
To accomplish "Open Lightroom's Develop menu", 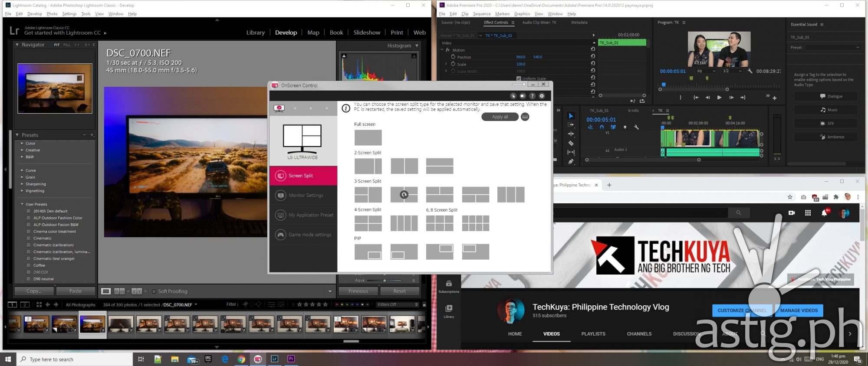I will [35, 14].
